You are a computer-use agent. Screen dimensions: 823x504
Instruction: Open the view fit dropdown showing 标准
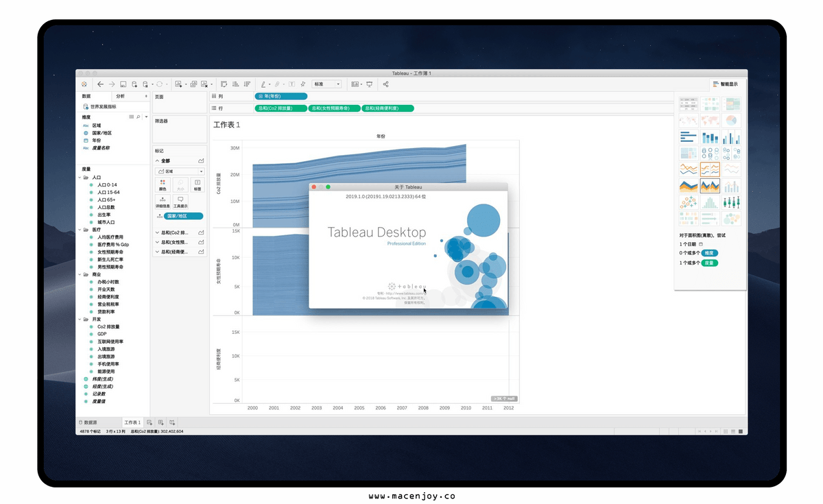326,84
